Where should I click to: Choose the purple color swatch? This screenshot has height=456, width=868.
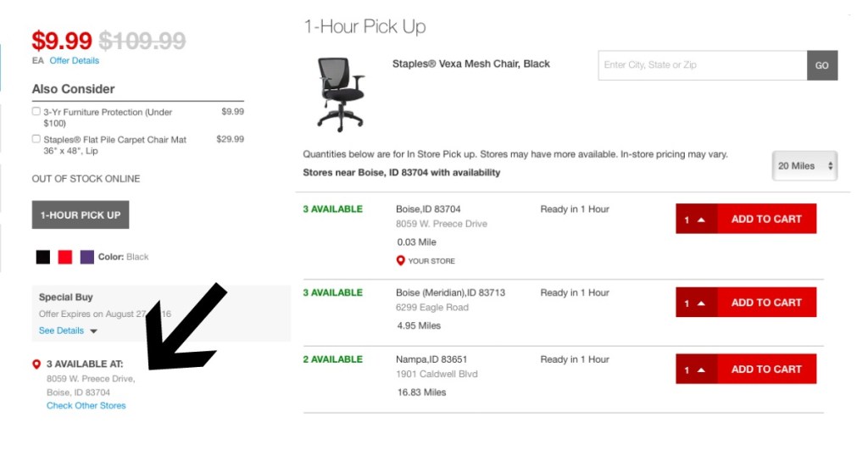point(87,257)
